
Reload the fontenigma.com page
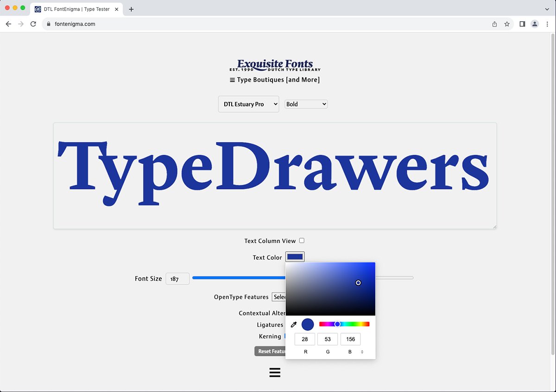(33, 24)
